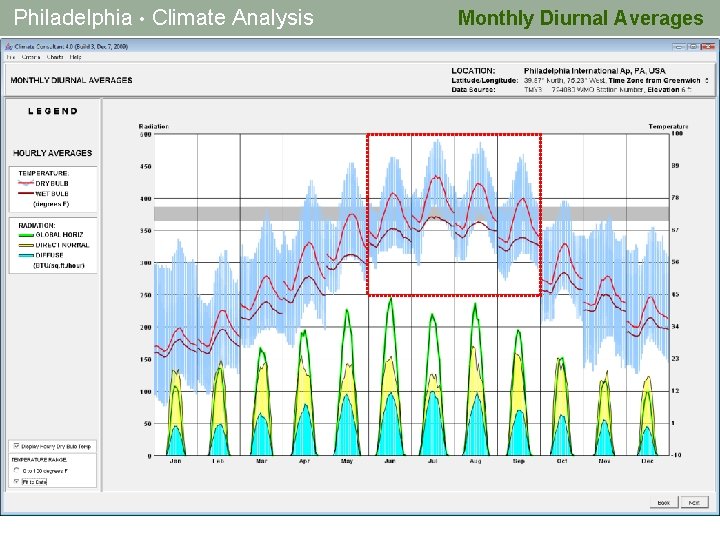Click the Next button

point(694,503)
